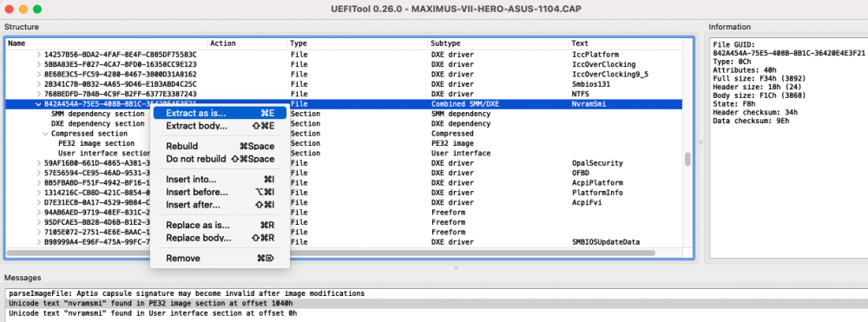Image resolution: width=868 pixels, height=322 pixels.
Task: Click the OFBD text cell
Action: pos(580,174)
